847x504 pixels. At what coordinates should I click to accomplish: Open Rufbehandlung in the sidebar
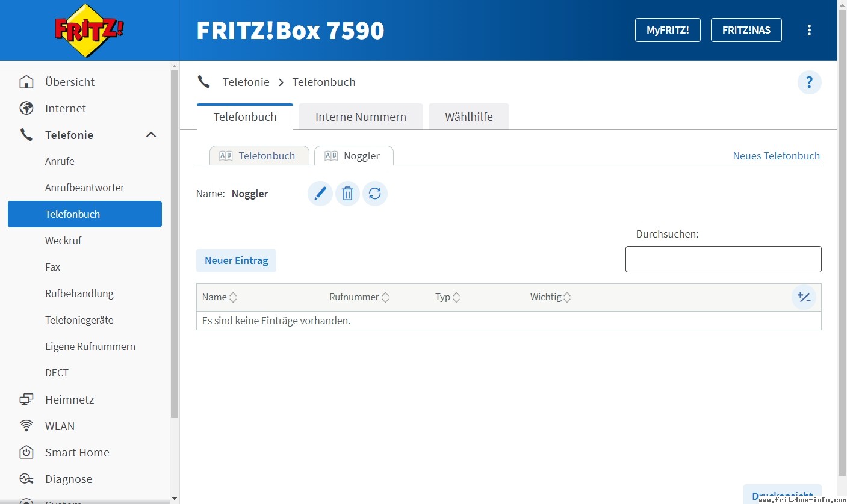pos(79,293)
